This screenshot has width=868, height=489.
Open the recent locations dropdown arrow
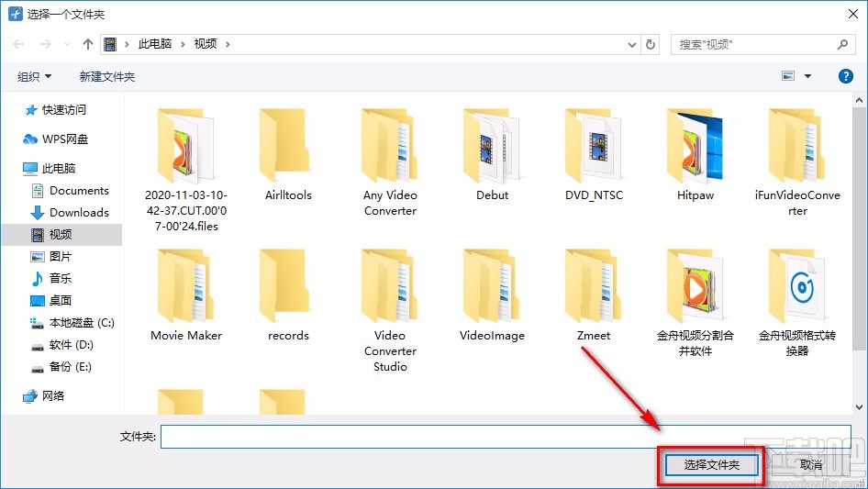coord(67,44)
